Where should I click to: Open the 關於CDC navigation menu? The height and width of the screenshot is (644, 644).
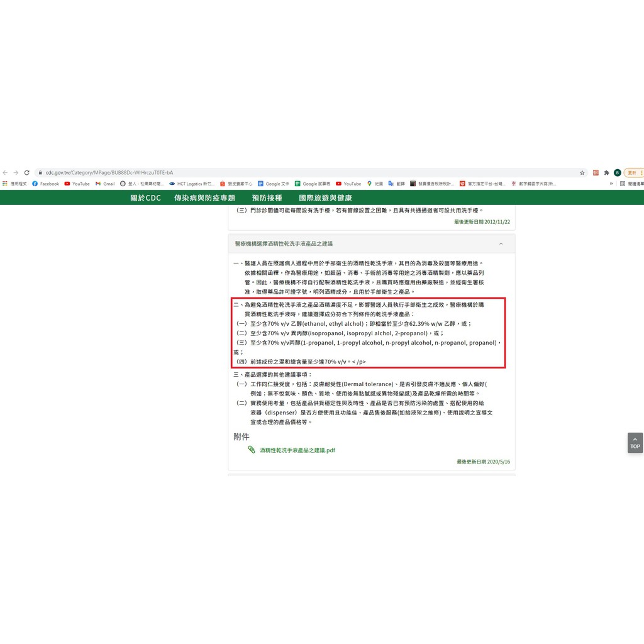coord(145,197)
